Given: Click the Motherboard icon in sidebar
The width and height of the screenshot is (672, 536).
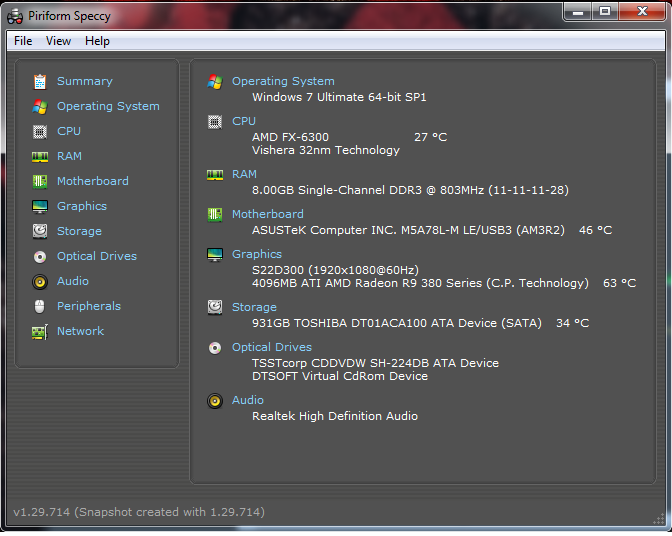Looking at the screenshot, I should point(40,181).
